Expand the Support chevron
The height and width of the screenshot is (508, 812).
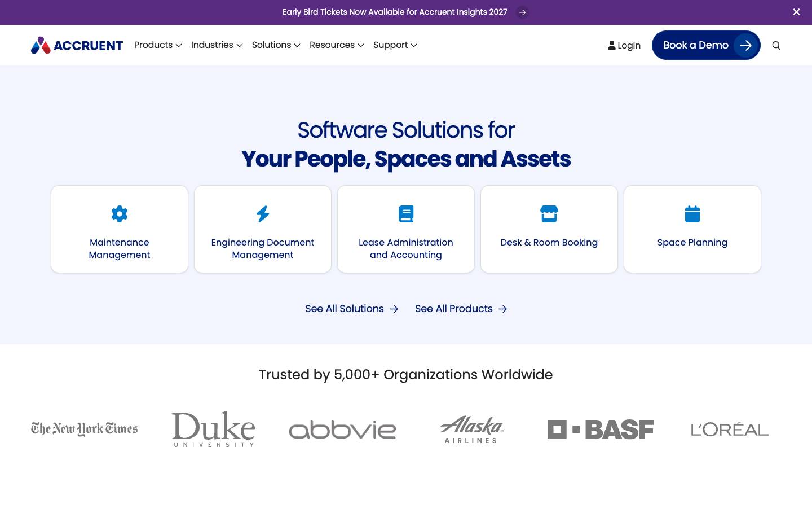tap(414, 46)
